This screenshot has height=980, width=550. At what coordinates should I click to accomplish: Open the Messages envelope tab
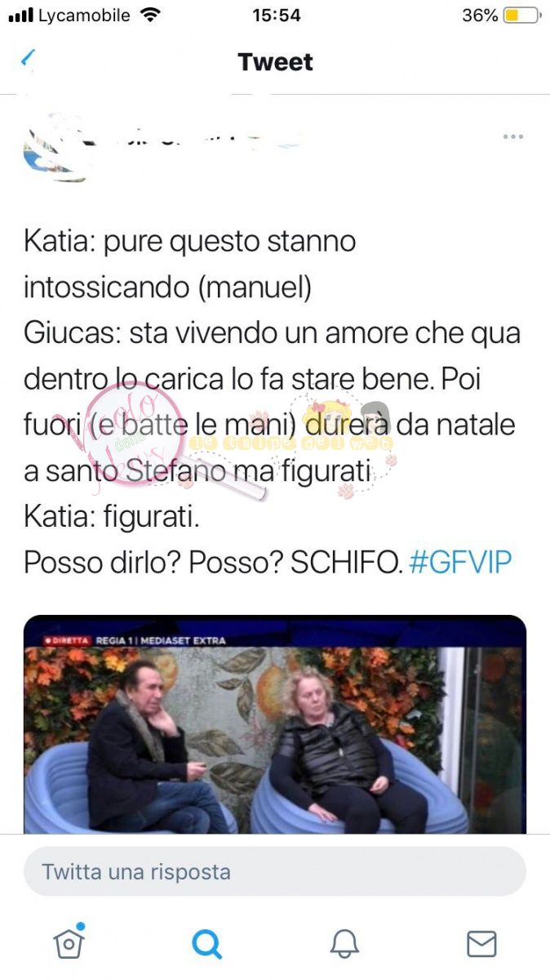(x=481, y=944)
